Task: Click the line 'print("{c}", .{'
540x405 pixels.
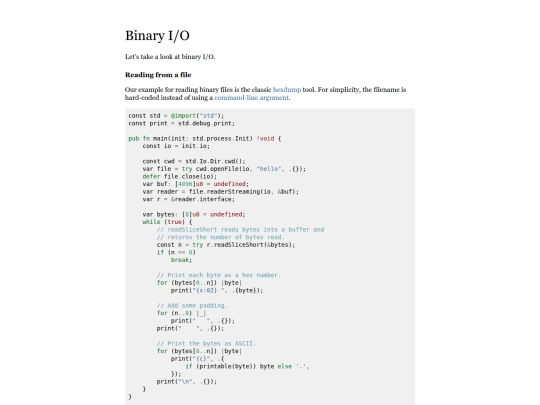Action: click(197, 359)
